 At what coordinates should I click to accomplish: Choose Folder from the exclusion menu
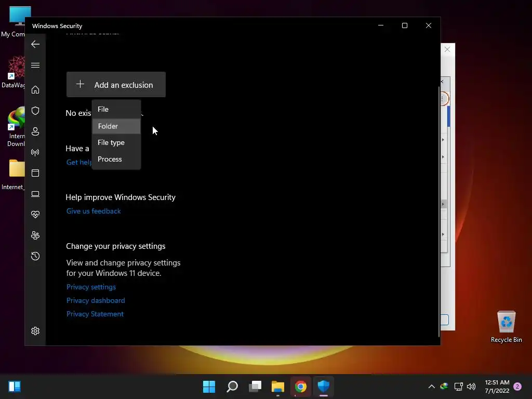(116, 126)
